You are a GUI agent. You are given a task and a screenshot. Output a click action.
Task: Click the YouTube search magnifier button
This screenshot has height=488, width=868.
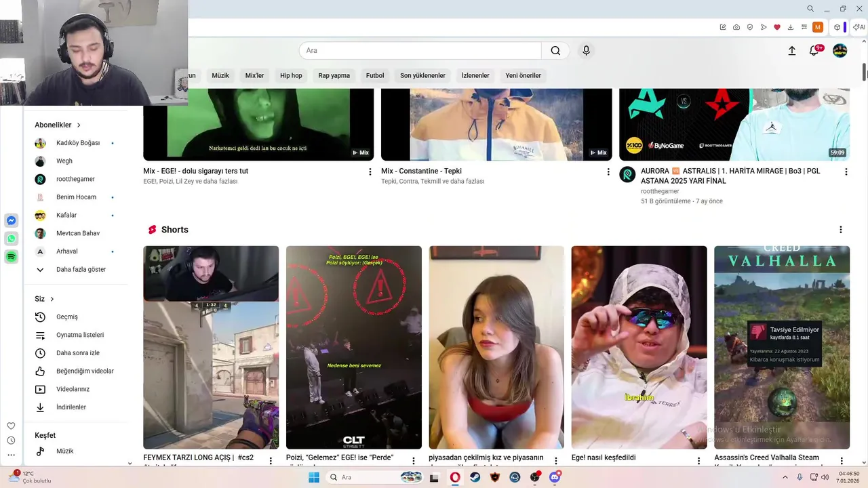[555, 50]
